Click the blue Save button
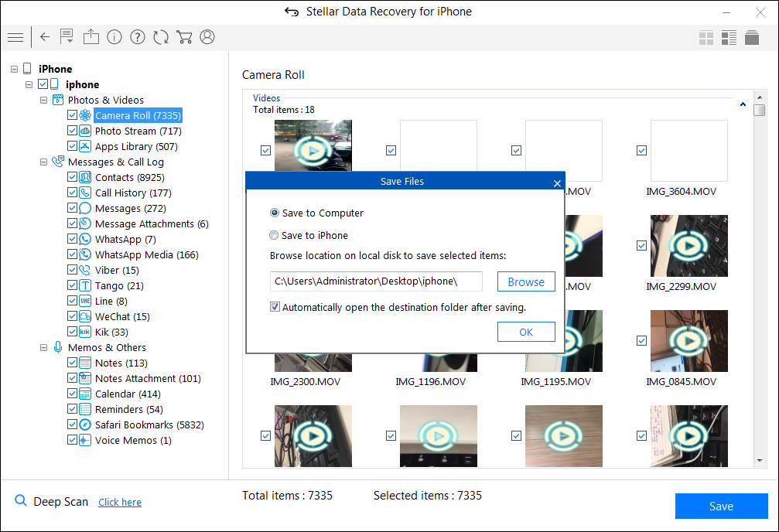This screenshot has width=779, height=532. 722,506
